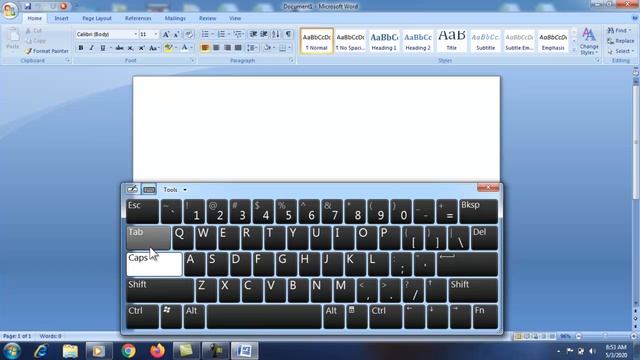Open the font size dropdown
This screenshot has width=640, height=360.
click(x=156, y=34)
